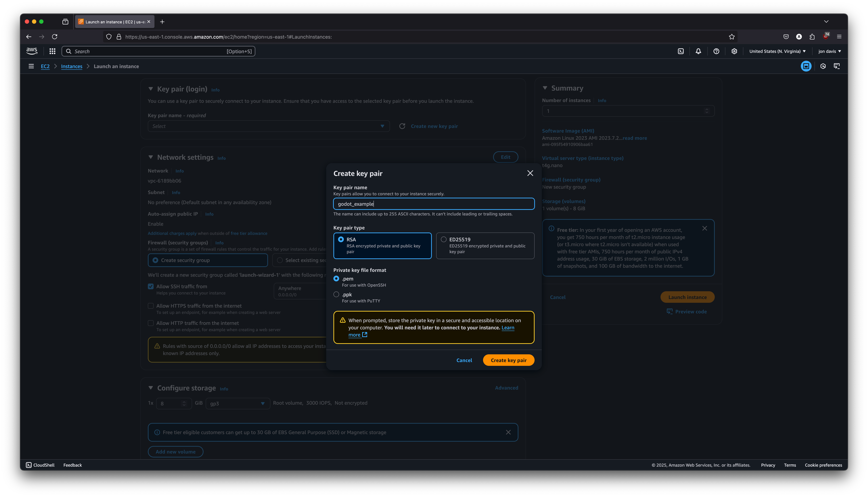This screenshot has width=868, height=497.
Task: Toggle Allow SSH traffic from checkbox
Action: (x=151, y=286)
